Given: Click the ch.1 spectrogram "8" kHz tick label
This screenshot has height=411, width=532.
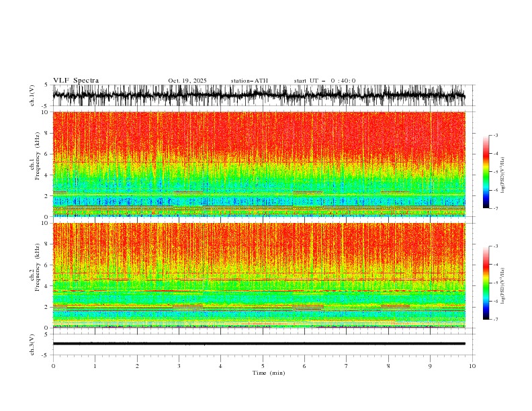Looking at the screenshot, I should coord(46,133).
